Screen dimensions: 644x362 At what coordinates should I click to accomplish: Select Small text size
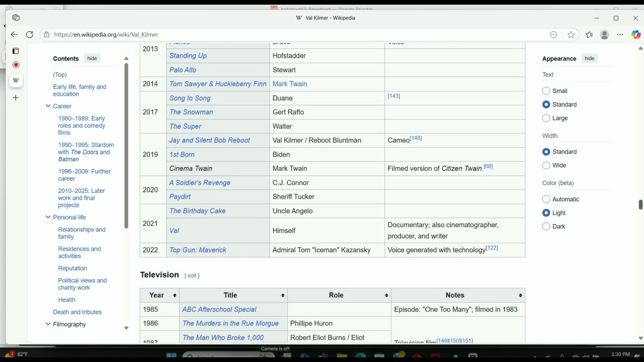(546, 91)
